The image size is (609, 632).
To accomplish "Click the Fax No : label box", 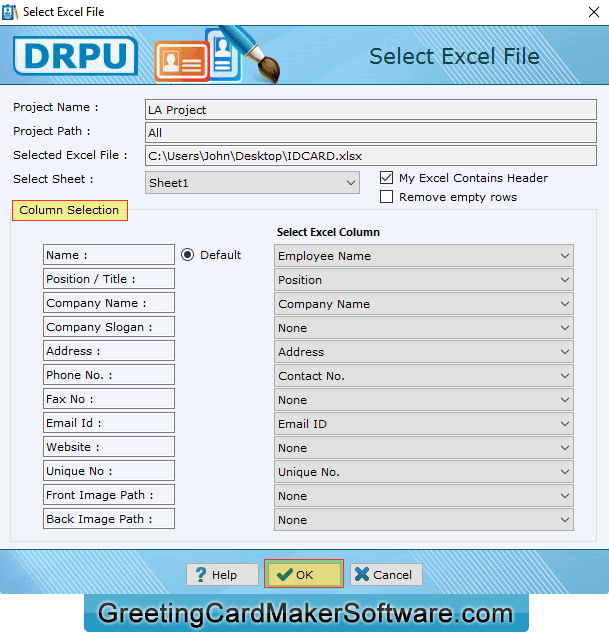I will [x=109, y=399].
